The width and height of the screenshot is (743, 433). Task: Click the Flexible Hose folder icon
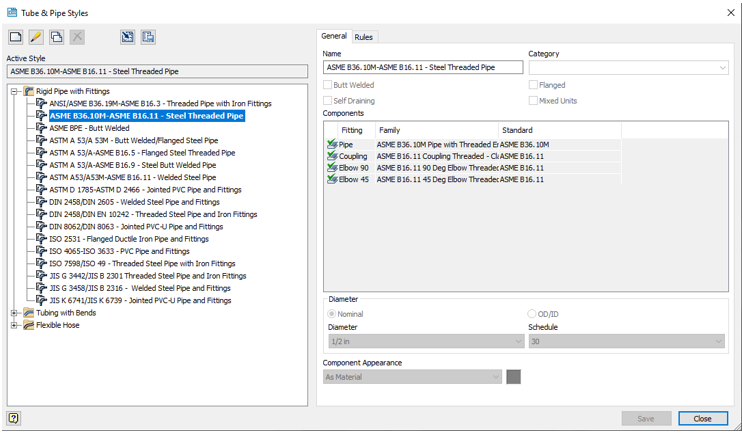28,325
